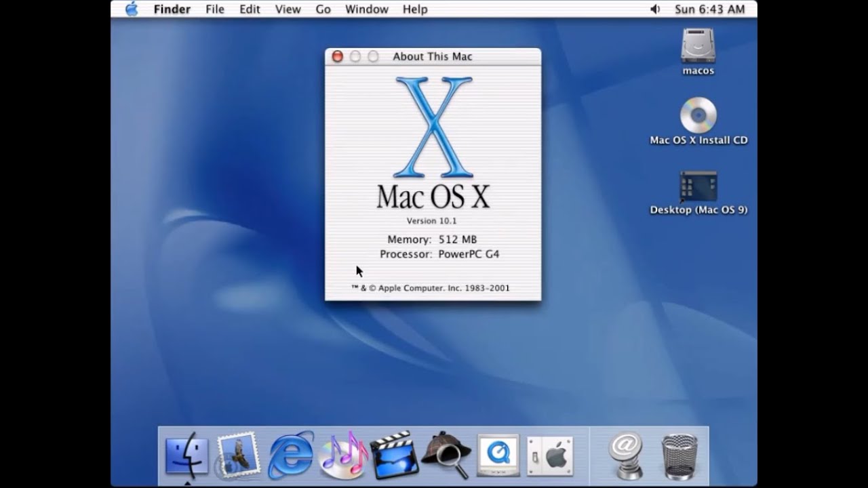Open iTunes in the Dock
This screenshot has height=488, width=868.
(x=342, y=455)
